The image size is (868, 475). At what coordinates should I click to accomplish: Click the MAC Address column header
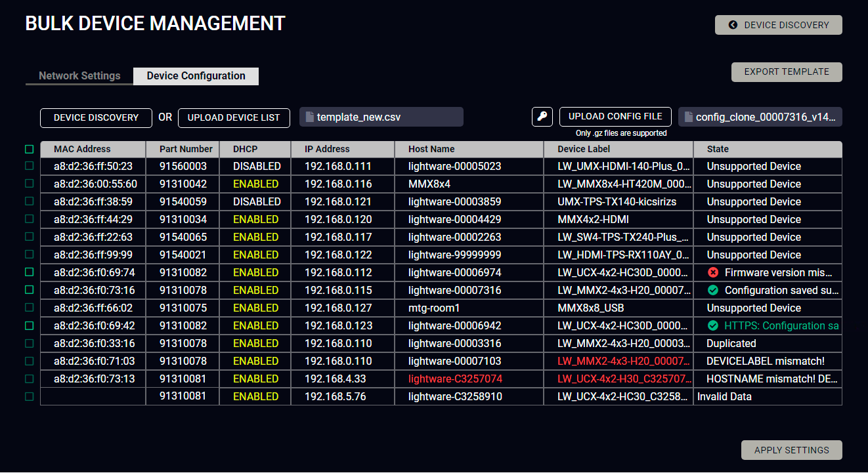click(x=82, y=149)
